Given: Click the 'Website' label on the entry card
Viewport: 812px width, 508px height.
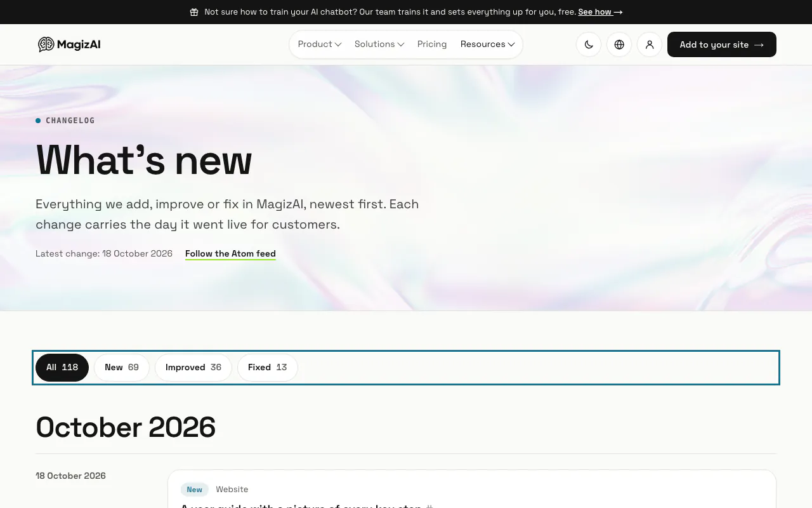Looking at the screenshot, I should tap(232, 490).
